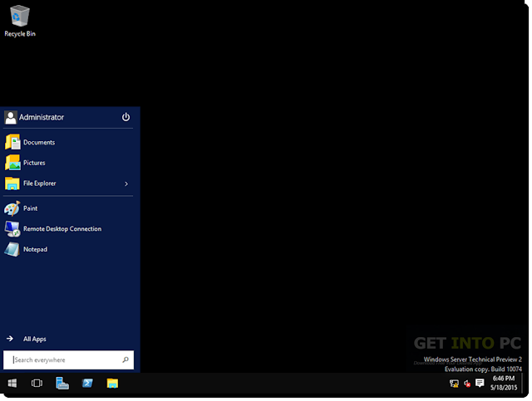The width and height of the screenshot is (532, 401).
Task: Click the File Explorer icon in the Start menu
Action: [x=12, y=183]
